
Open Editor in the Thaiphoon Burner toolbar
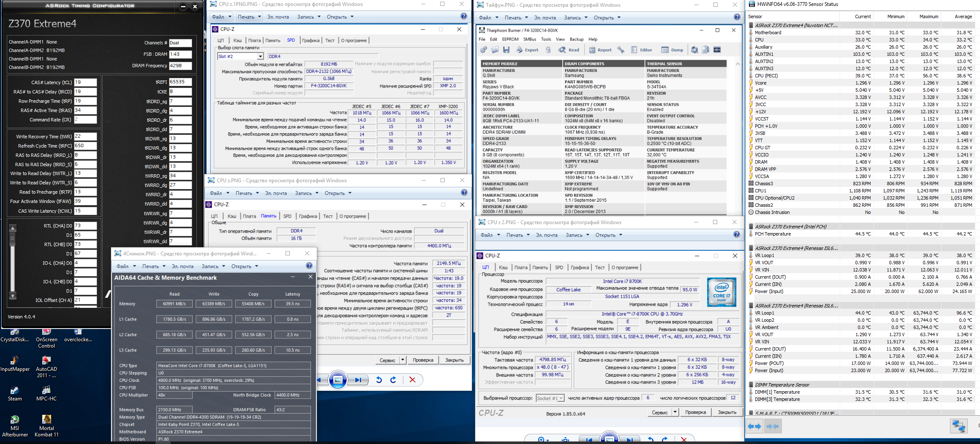pyautogui.click(x=641, y=50)
